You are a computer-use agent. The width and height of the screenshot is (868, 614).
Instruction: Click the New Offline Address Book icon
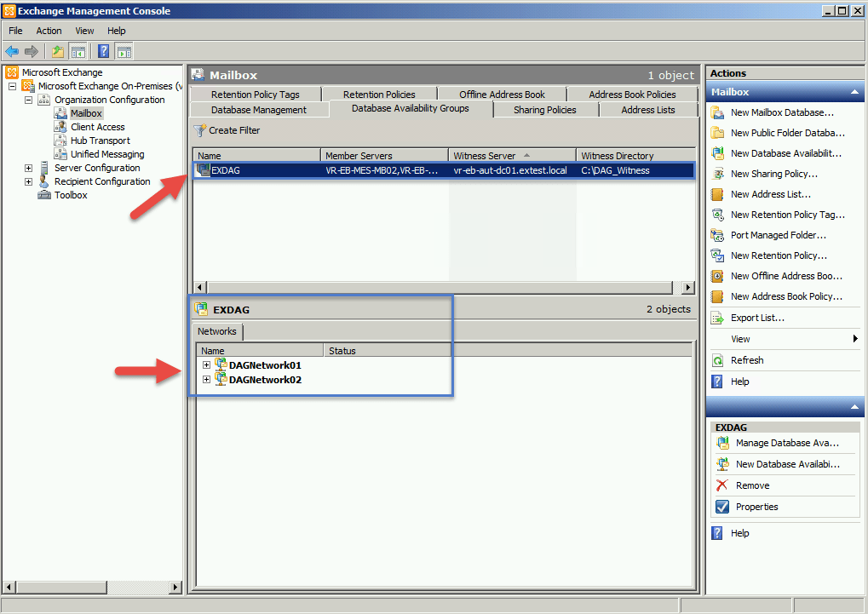pos(717,276)
